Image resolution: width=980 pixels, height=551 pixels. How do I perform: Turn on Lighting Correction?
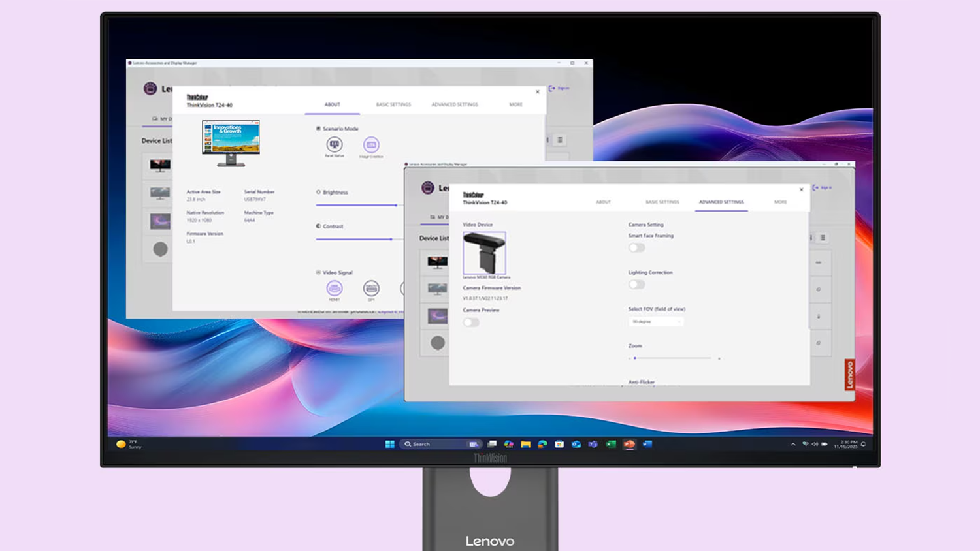(636, 285)
